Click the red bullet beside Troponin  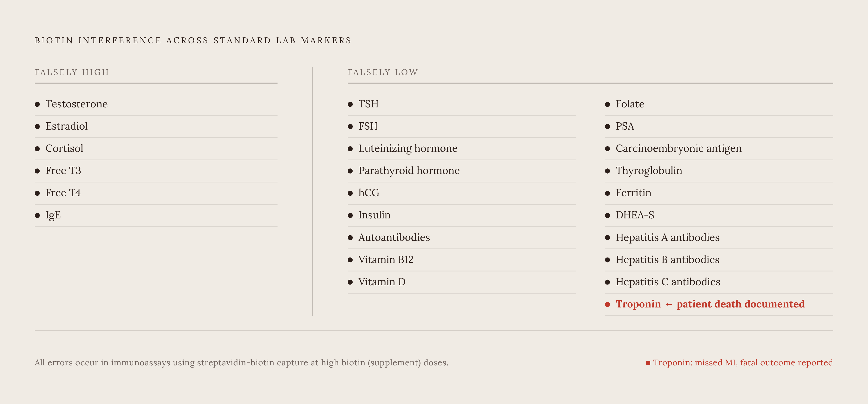tap(608, 305)
